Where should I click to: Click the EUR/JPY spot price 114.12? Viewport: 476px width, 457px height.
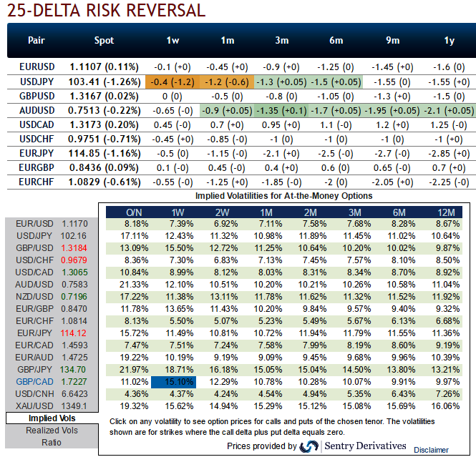coord(73,333)
